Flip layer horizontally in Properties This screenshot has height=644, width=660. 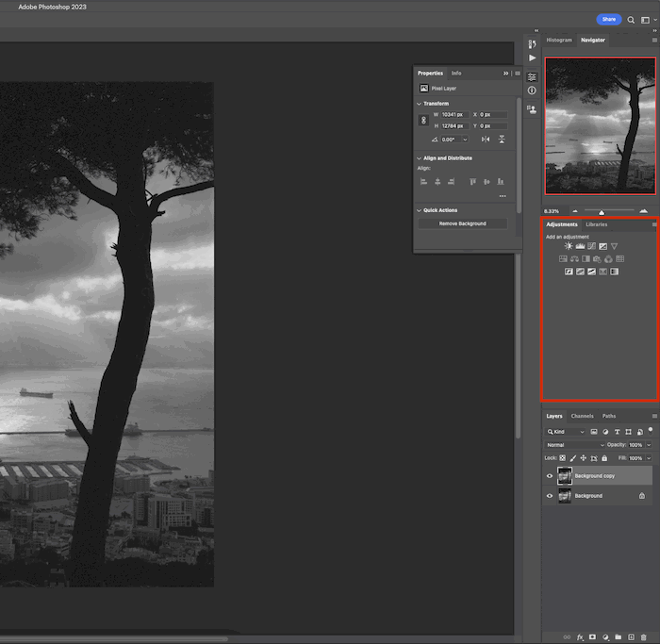pyautogui.click(x=486, y=140)
